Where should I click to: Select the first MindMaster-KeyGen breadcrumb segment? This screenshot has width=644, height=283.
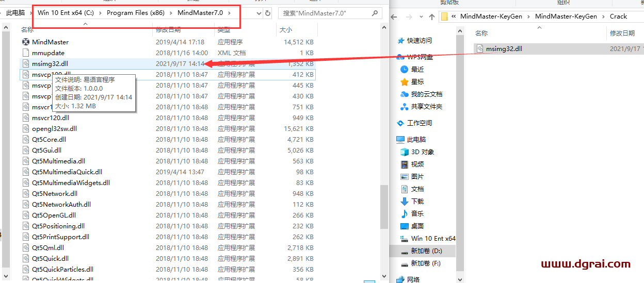click(491, 16)
